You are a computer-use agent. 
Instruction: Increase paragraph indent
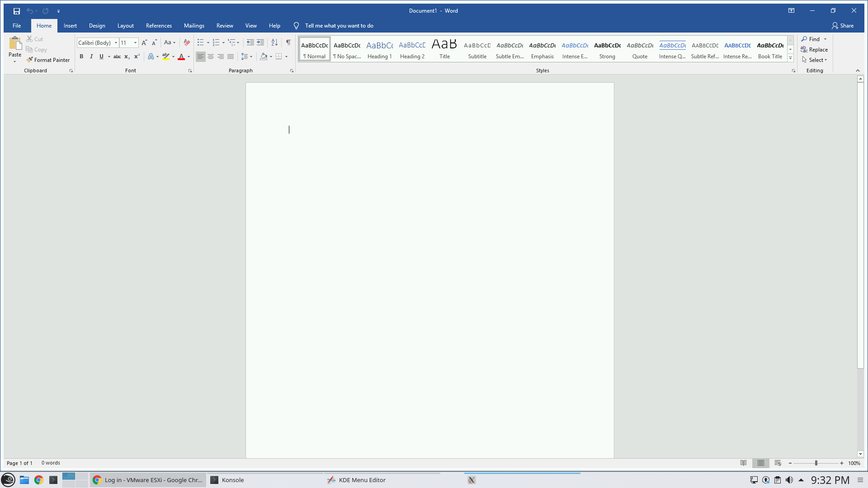[x=260, y=43]
